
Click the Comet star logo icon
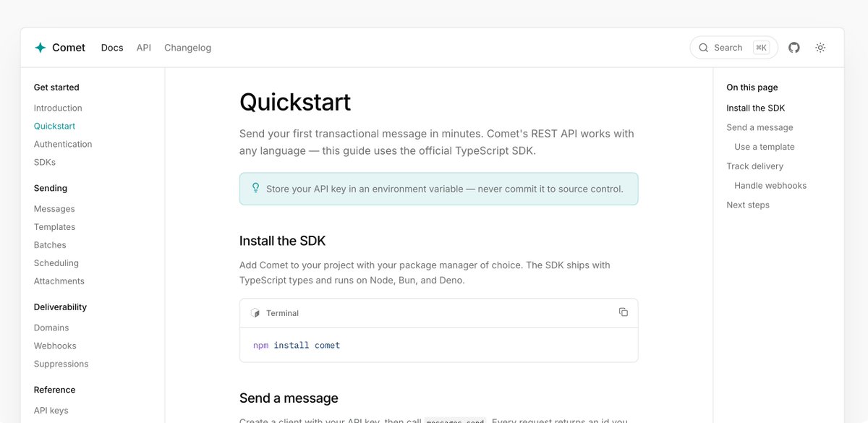(x=40, y=48)
